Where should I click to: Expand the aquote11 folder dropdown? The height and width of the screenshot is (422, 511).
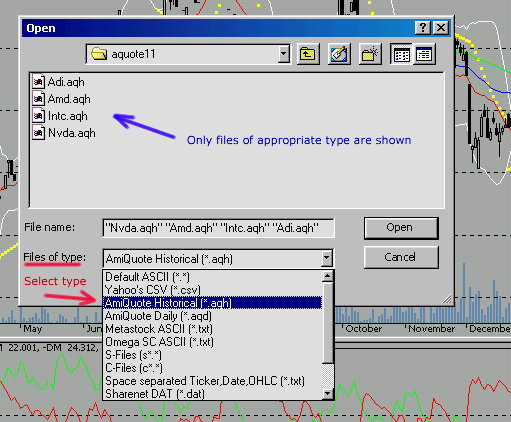(283, 54)
